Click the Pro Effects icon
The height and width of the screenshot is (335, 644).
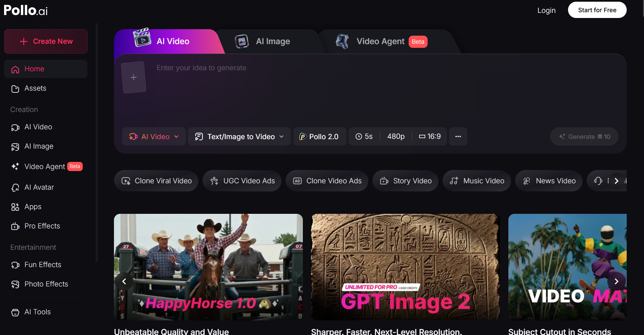pos(15,226)
